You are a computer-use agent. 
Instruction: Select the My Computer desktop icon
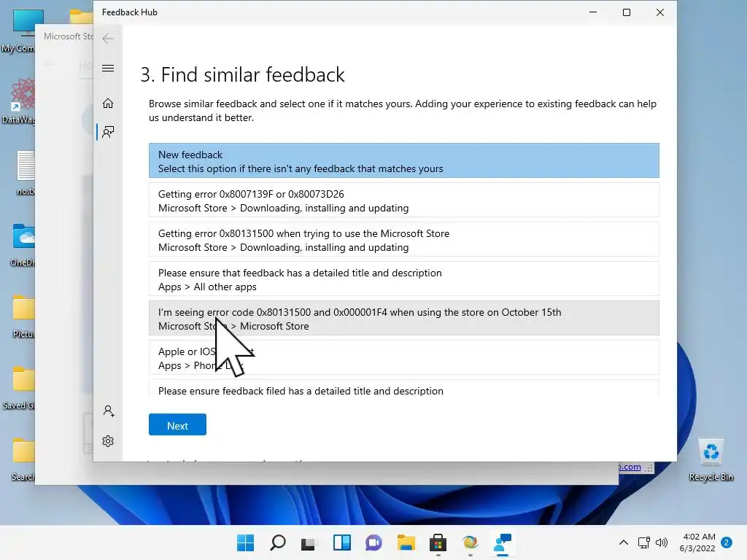18,31
